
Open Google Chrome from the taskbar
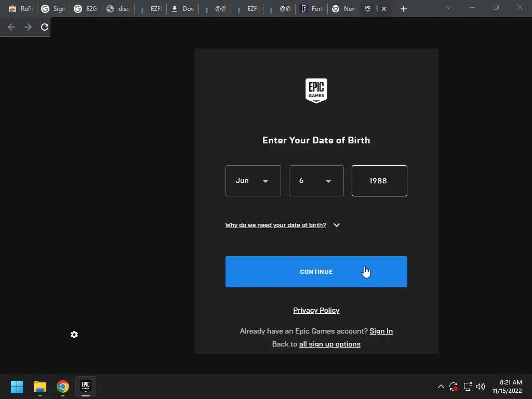(63, 387)
